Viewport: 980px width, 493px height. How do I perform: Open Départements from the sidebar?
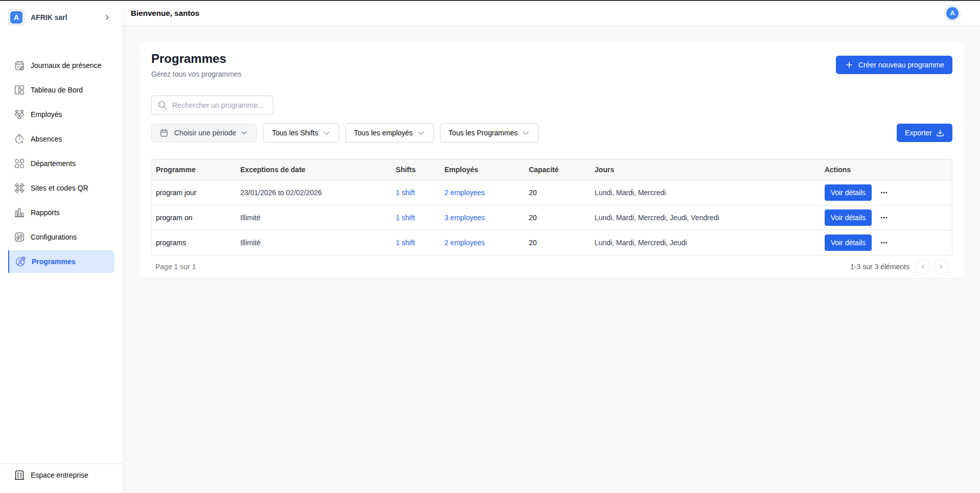coord(53,163)
